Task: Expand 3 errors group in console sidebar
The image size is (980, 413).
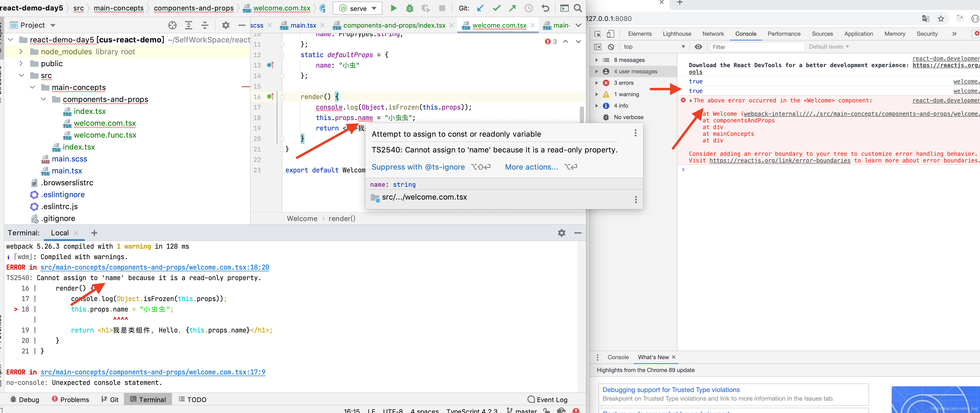Action: pos(596,83)
